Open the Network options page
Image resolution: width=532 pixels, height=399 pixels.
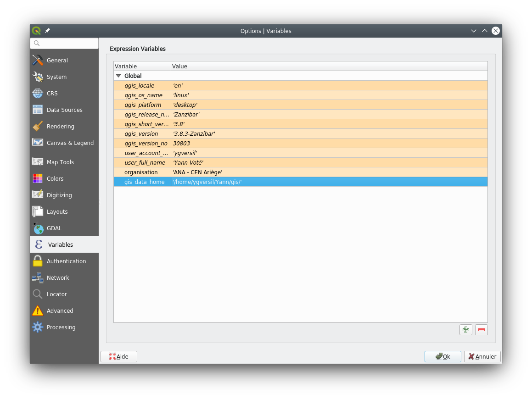pyautogui.click(x=64, y=277)
